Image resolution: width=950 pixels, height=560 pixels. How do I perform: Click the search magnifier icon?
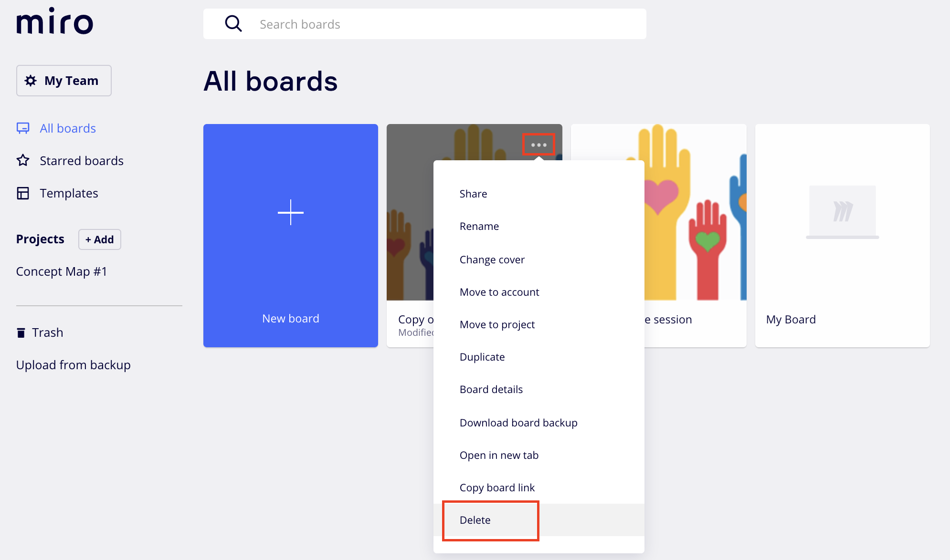click(x=233, y=23)
